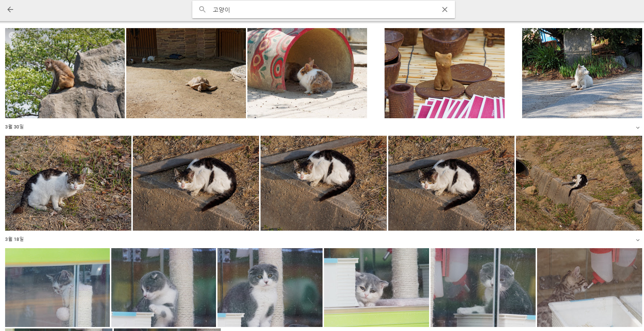
Task: Open the gray cat behind glass divider photo
Action: (483, 288)
